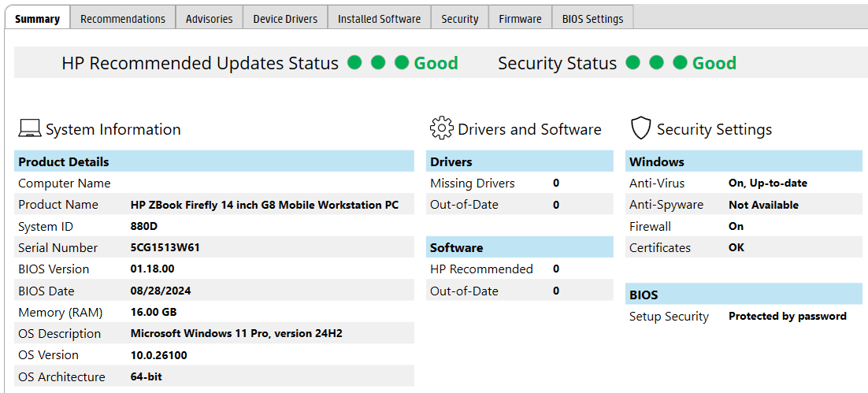Screen dimensions: 868x393
Task: Click the 'Drivers' section header
Action: point(519,161)
